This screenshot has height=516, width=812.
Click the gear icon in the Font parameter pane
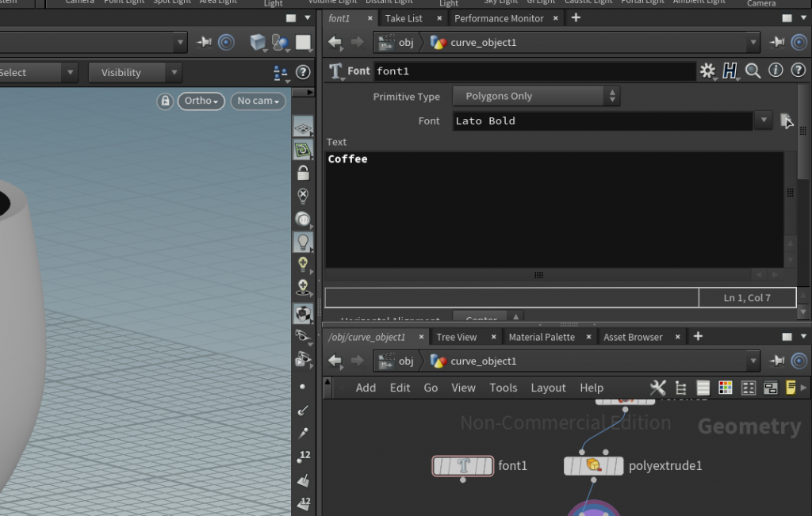pos(707,70)
